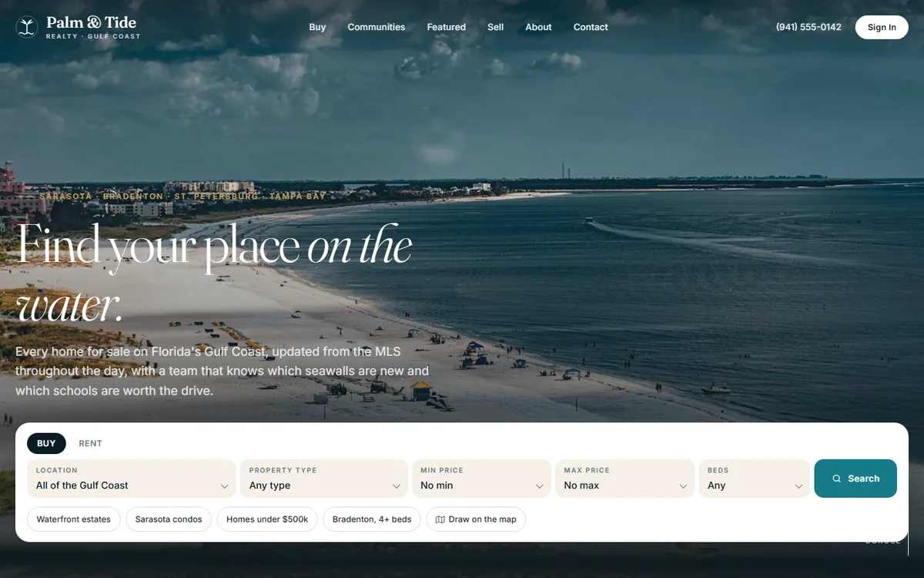Expand the Max Price dropdown
Screen dimensions: 924x578
[625, 479]
